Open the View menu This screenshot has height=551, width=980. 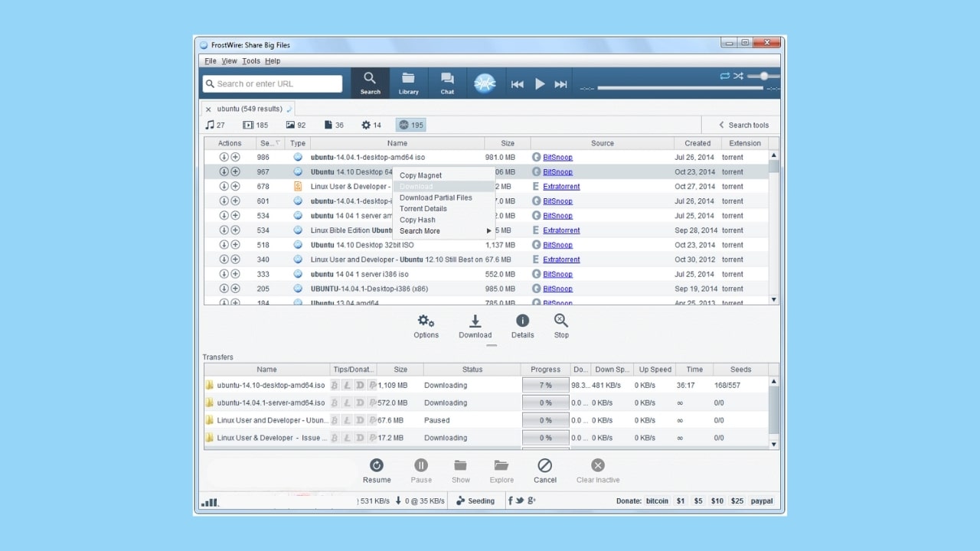229,61
